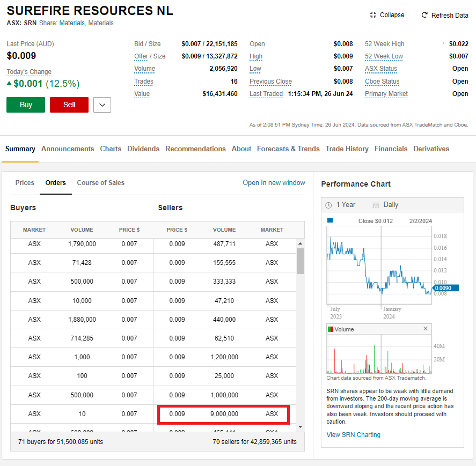Click the Primary Market label
The height and width of the screenshot is (466, 476).
pyautogui.click(x=386, y=94)
